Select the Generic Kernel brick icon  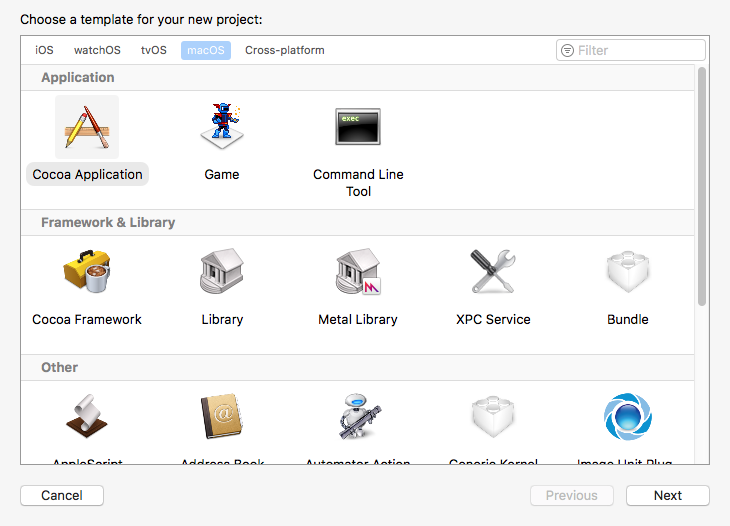493,417
